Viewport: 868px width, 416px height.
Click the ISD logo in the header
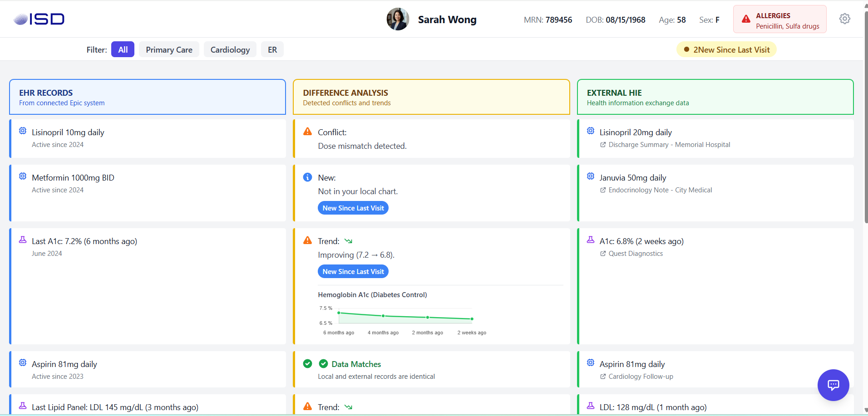tap(39, 19)
